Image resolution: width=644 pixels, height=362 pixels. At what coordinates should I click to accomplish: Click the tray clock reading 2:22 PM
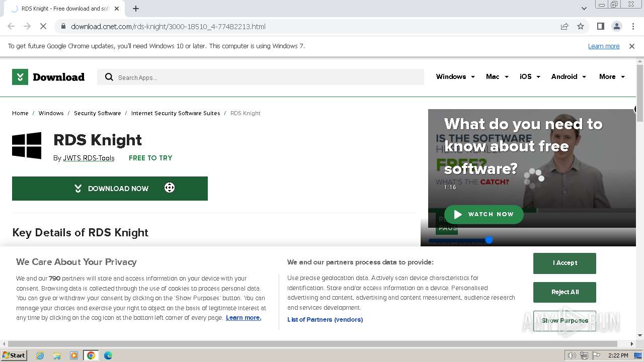(618, 355)
